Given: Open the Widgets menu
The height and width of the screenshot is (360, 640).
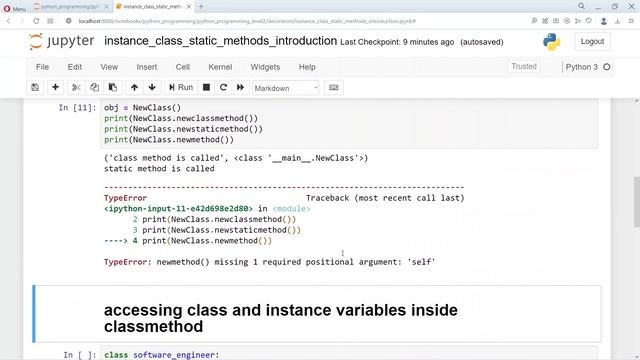Looking at the screenshot, I should click(x=265, y=67).
